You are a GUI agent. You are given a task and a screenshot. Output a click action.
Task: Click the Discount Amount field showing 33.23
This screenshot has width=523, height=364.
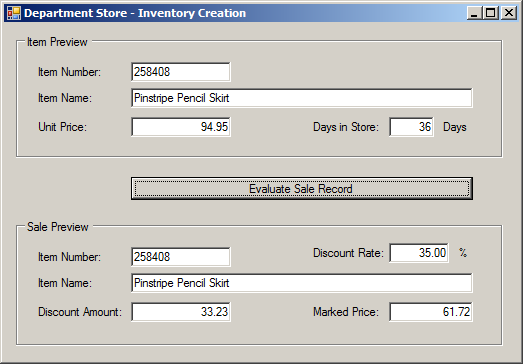point(180,312)
